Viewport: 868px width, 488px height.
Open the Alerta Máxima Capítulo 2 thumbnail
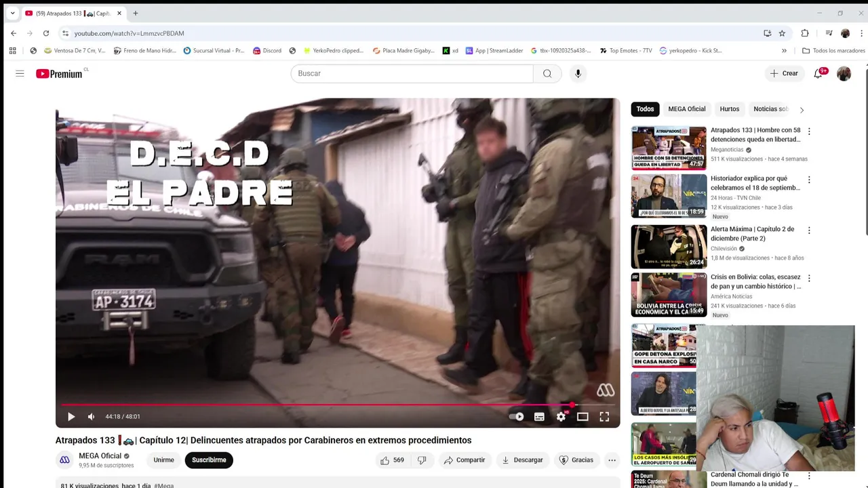pyautogui.click(x=669, y=247)
